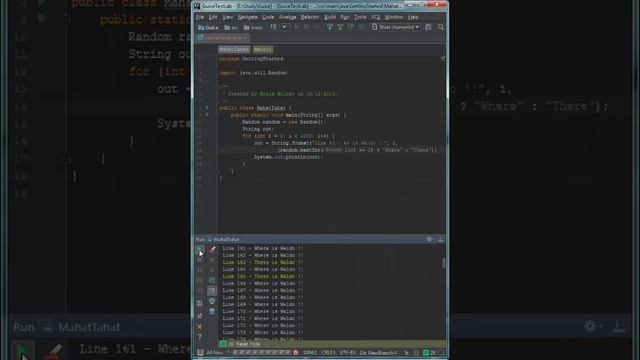Click the clear console pencil icon
The width and height of the screenshot is (640, 360).
click(x=212, y=248)
